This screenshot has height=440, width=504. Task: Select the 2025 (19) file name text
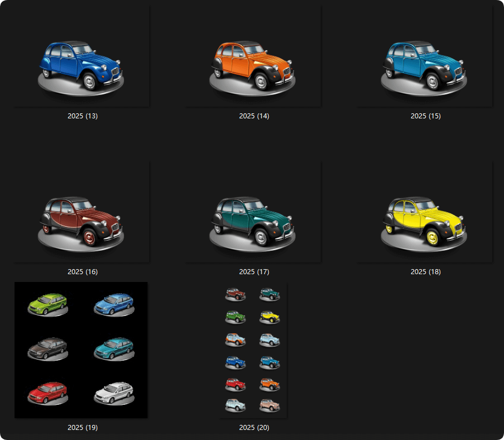pyautogui.click(x=83, y=428)
